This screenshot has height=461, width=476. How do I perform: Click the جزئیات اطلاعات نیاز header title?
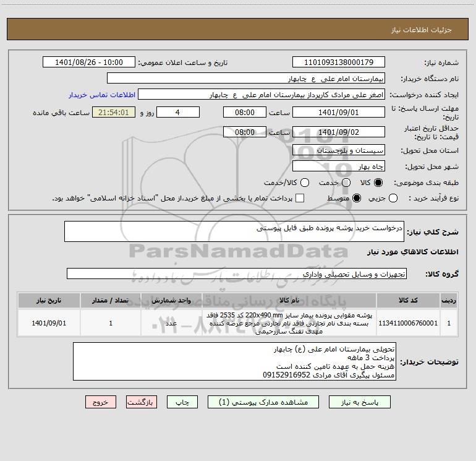pos(422,30)
